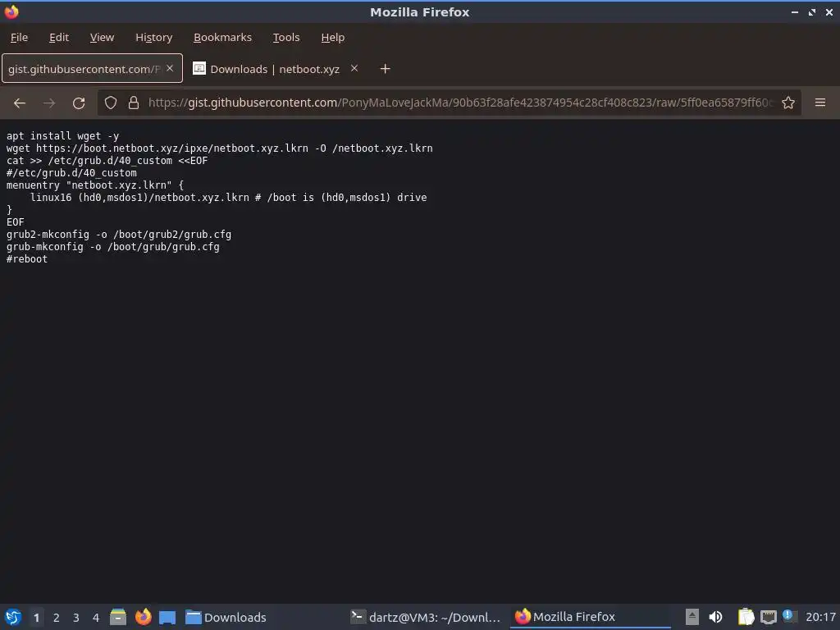Launch Firefox from the panel quick launcher

point(143,617)
